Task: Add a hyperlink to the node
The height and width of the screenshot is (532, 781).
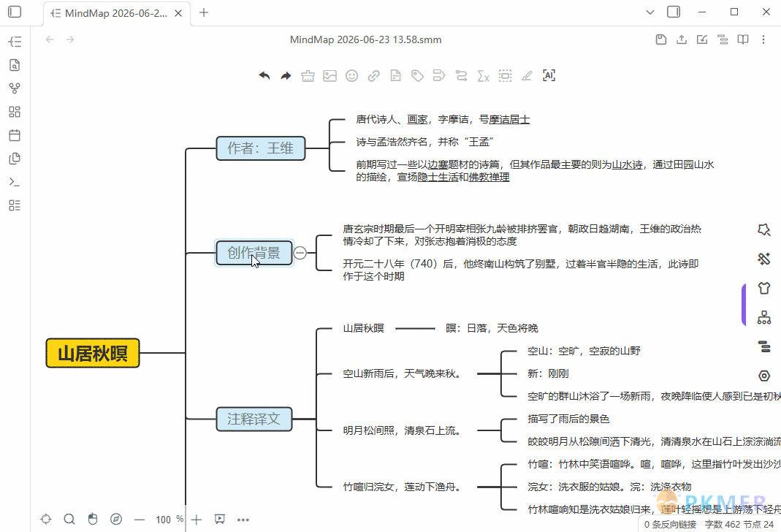Action: point(373,76)
